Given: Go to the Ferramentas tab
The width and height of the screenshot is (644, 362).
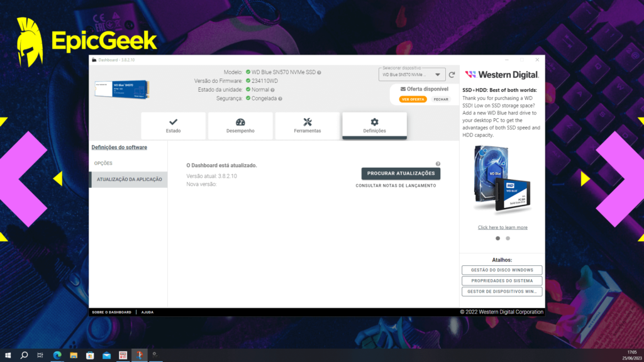Looking at the screenshot, I should [307, 126].
